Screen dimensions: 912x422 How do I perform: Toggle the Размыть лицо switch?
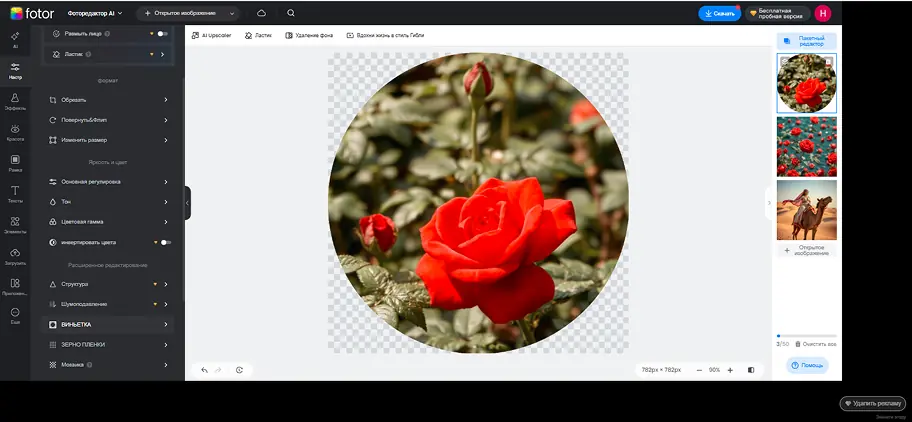(x=163, y=34)
